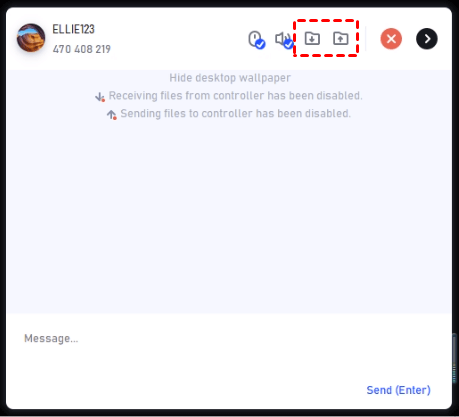
Task: Click the up-arrow icon beside Sending files message
Action: click(112, 115)
